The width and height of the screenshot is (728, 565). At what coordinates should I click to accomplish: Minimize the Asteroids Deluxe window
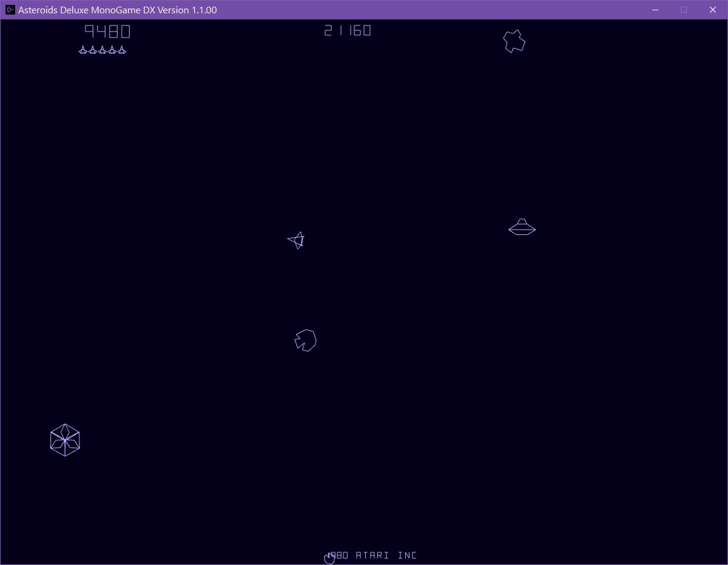(655, 10)
